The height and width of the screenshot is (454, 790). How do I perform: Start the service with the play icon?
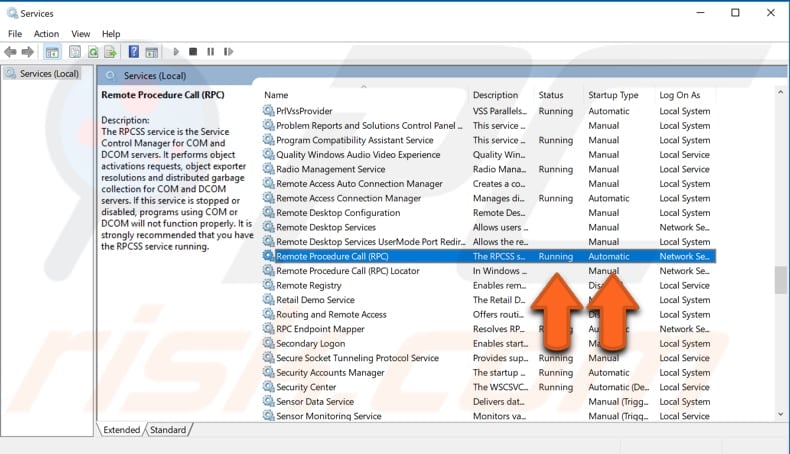pyautogui.click(x=176, y=51)
